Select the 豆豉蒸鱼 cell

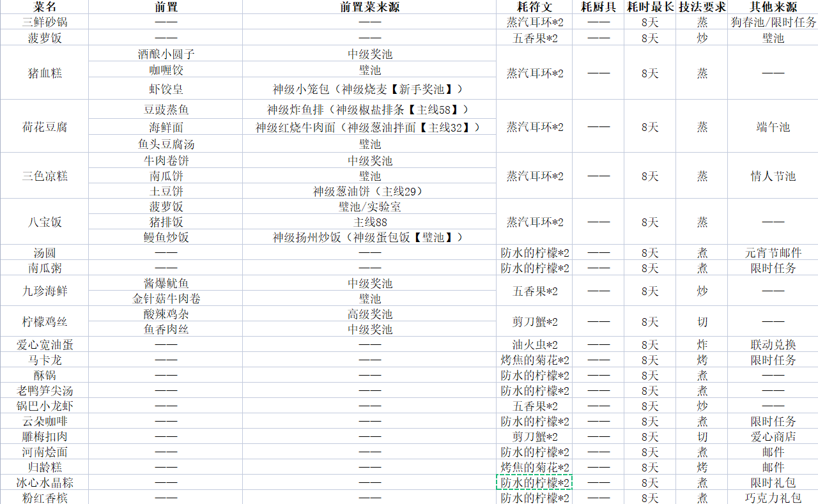(x=166, y=109)
